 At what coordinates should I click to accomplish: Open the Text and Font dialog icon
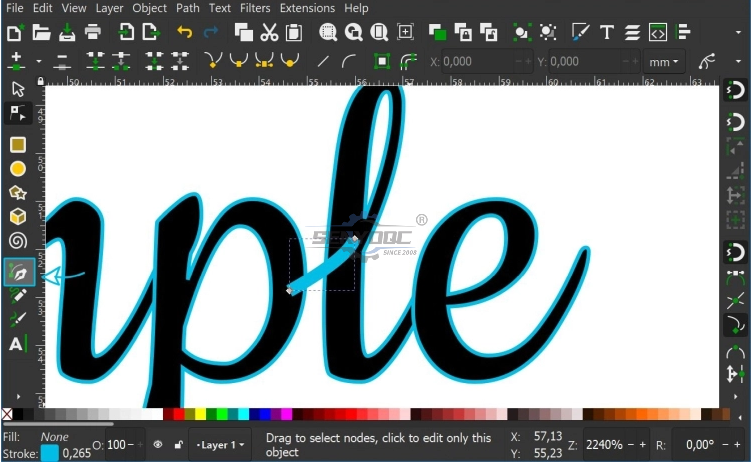(607, 32)
